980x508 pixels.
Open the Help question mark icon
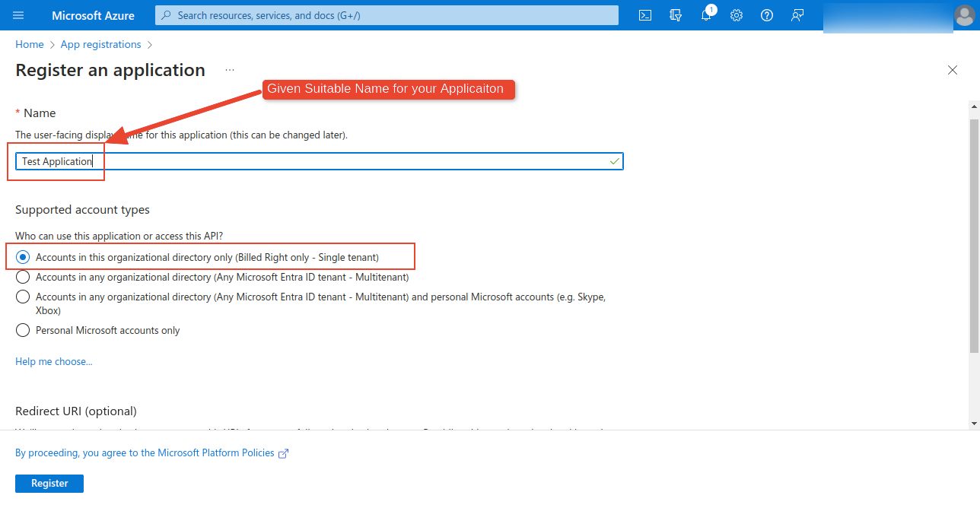tap(767, 15)
